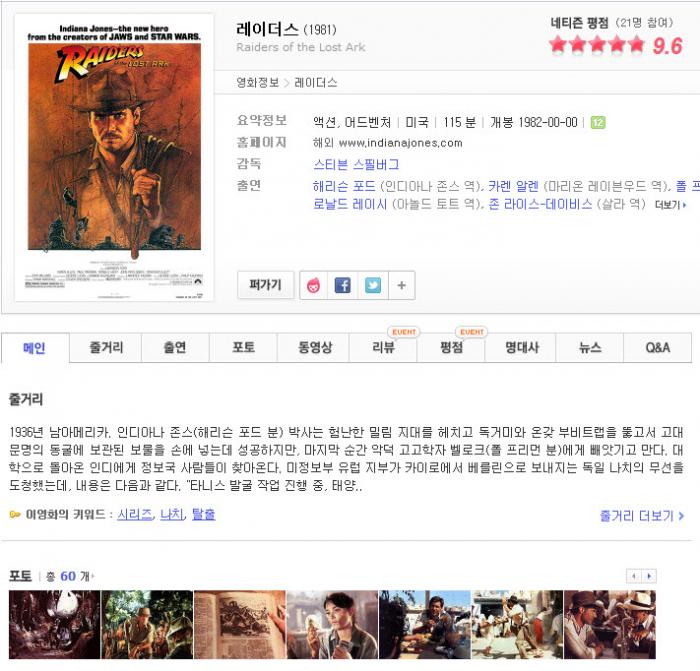Open the open book photo thumbnail
700x671 pixels.
(x=240, y=625)
